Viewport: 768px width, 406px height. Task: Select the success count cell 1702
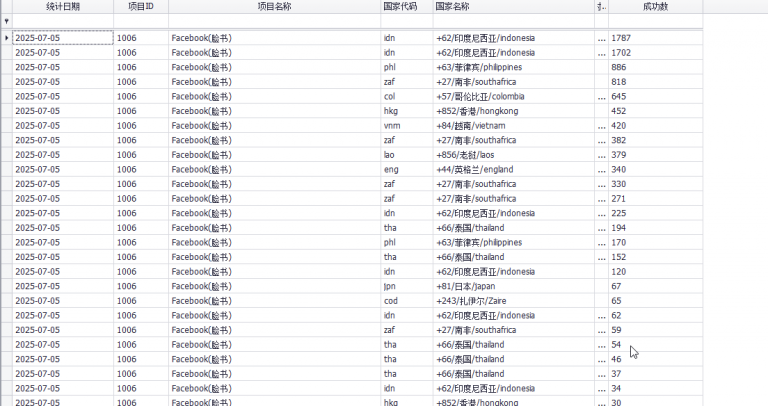(656, 52)
